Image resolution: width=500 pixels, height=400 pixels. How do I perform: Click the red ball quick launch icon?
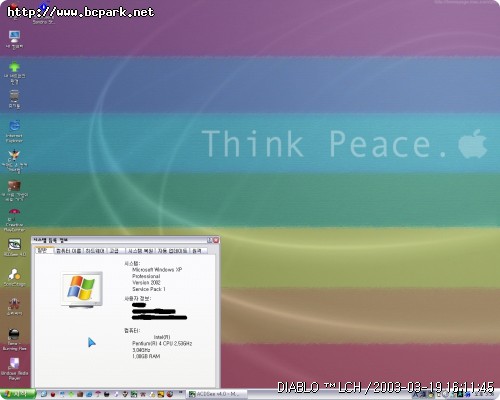pyautogui.click(x=53, y=394)
